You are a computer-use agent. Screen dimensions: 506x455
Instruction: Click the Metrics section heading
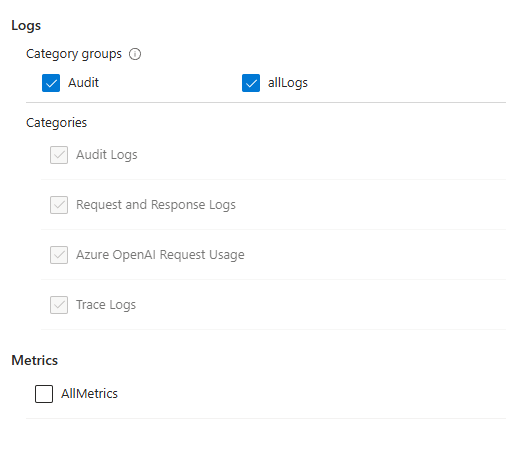click(35, 360)
